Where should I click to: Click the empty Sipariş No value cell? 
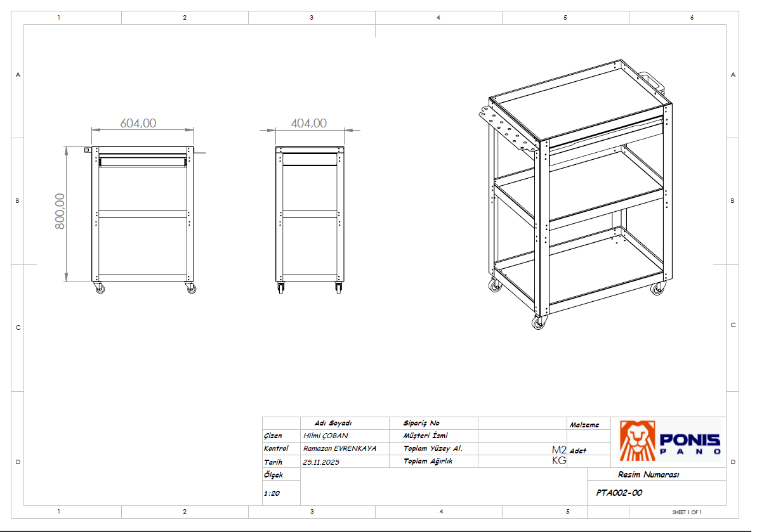point(522,423)
